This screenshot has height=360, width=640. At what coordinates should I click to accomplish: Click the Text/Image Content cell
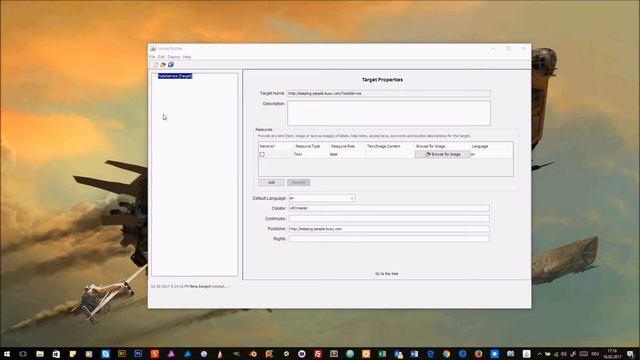(390, 154)
